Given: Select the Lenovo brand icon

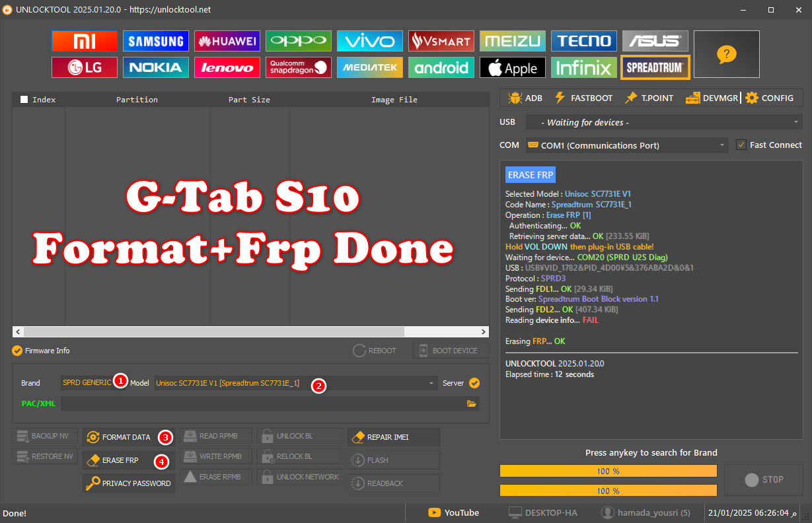Looking at the screenshot, I should point(227,67).
